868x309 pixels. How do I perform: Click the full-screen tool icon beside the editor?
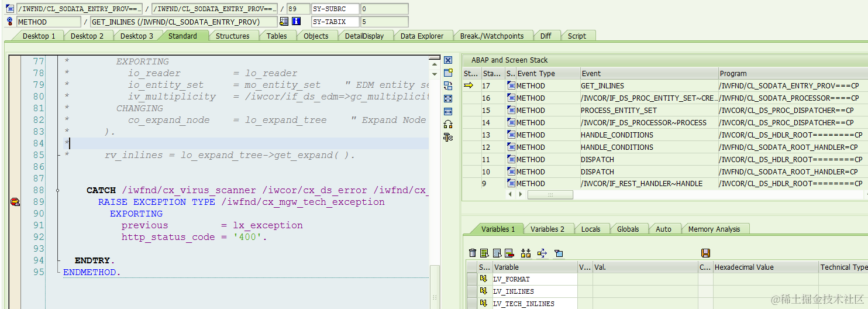click(x=448, y=98)
